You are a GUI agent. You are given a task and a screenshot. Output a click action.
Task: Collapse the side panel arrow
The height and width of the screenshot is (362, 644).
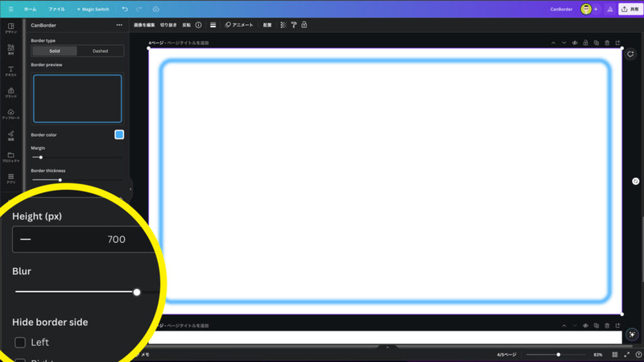130,189
